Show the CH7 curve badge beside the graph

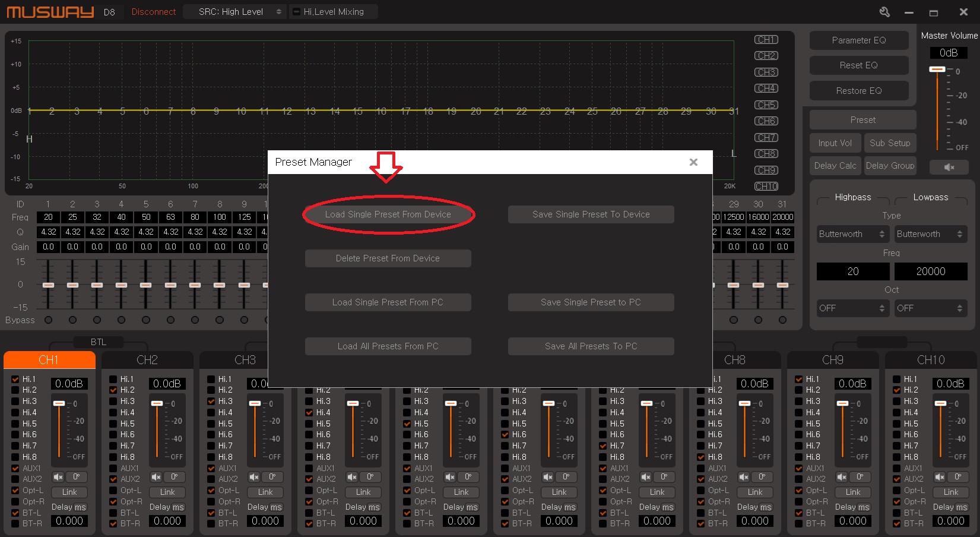click(x=766, y=138)
